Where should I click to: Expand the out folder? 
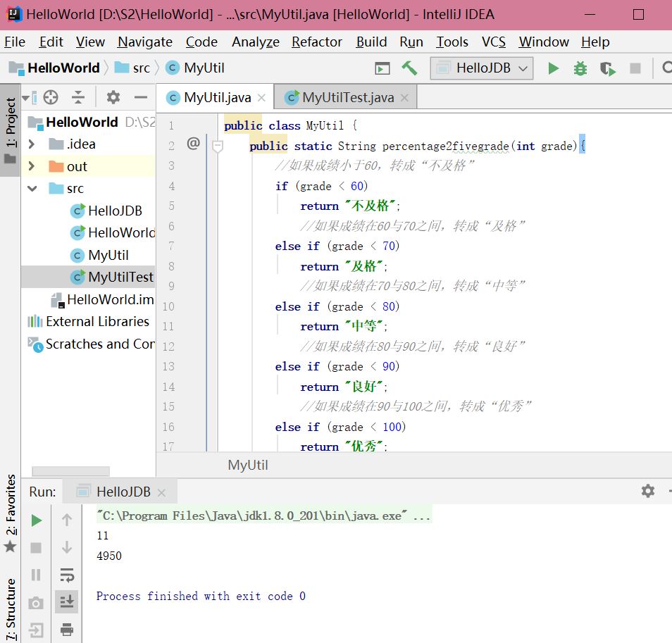pyautogui.click(x=31, y=166)
